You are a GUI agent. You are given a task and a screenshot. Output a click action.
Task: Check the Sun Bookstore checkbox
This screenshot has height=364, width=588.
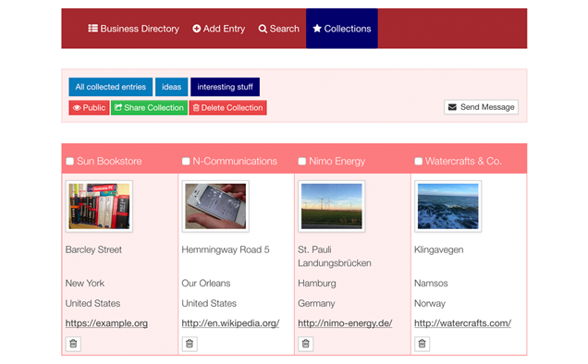click(69, 161)
